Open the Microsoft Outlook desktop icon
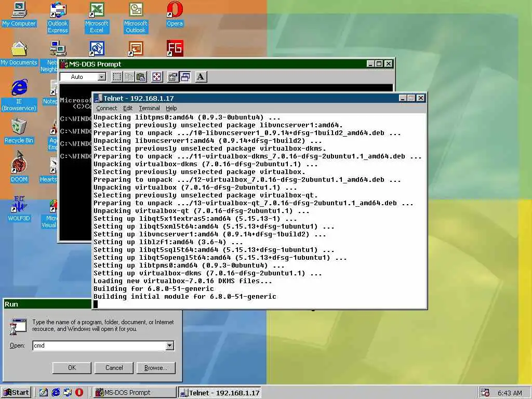This screenshot has width=532, height=399. (x=136, y=18)
